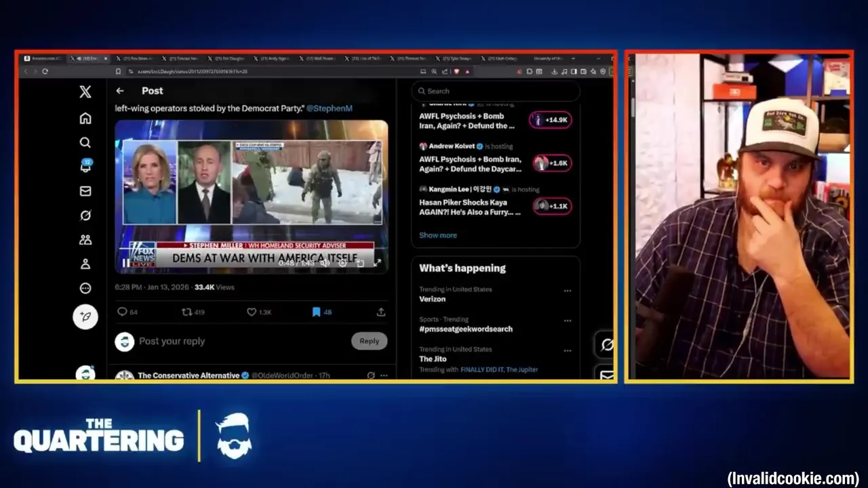Open more options on Conservative Alternative reply
The width and height of the screenshot is (868, 488).
(384, 375)
